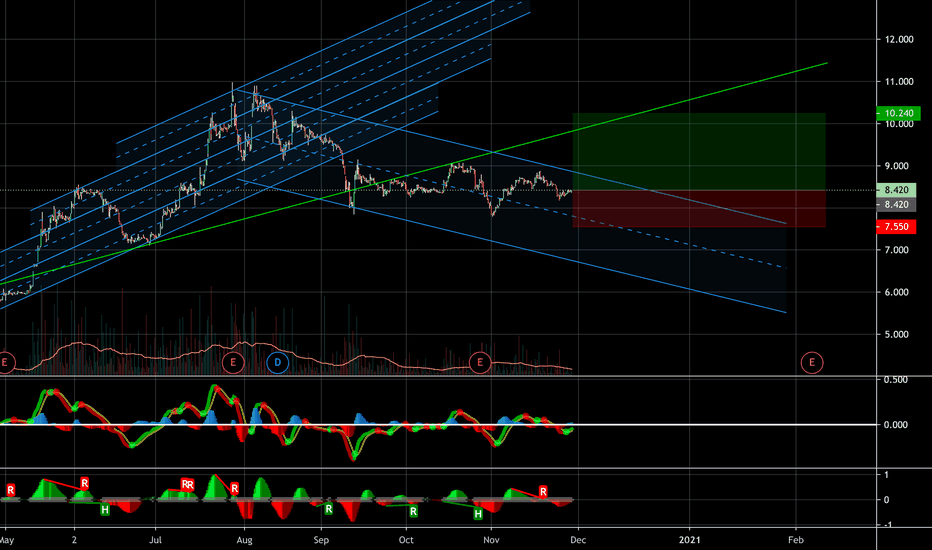Select the green 10.240 profit target label
This screenshot has height=550, width=932.
898,113
